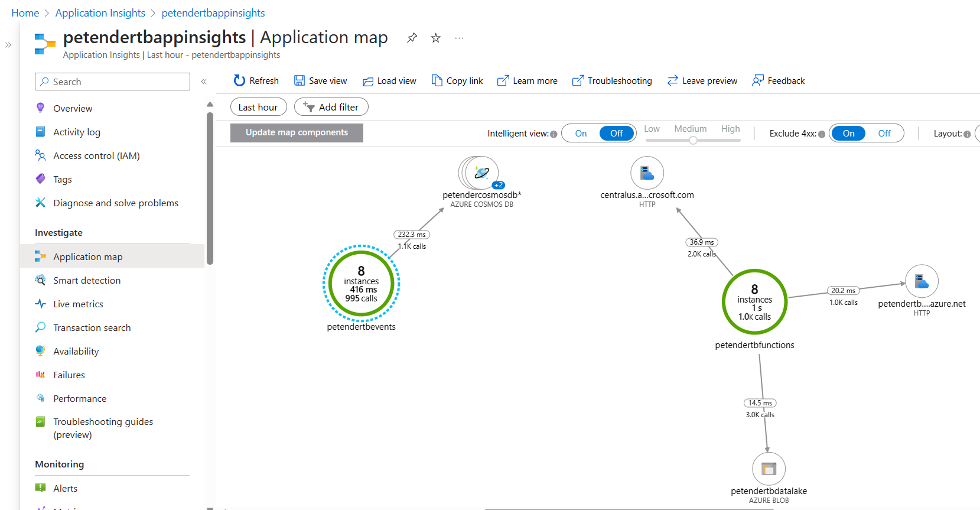Click the Save view label
The height and width of the screenshot is (510, 980).
coord(328,81)
